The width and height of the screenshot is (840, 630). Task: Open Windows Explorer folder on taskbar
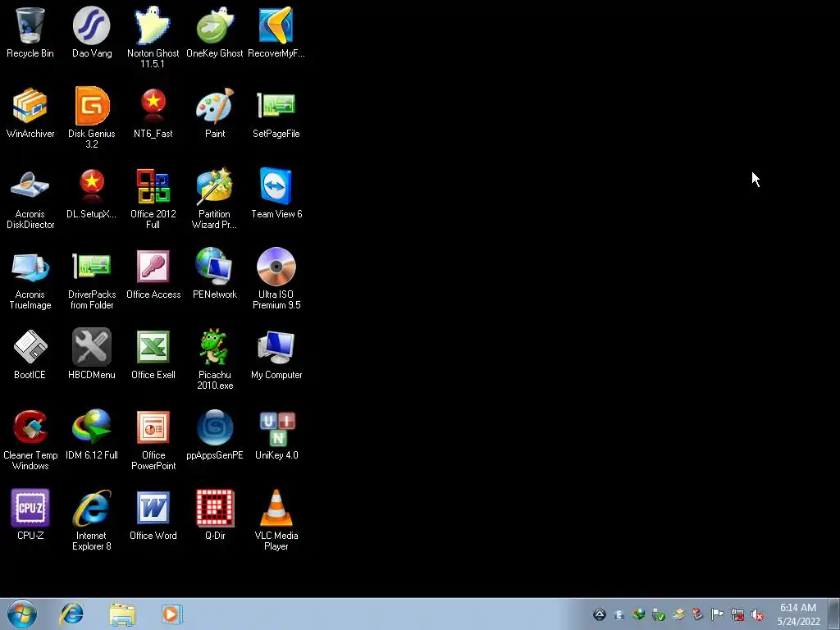click(x=122, y=614)
